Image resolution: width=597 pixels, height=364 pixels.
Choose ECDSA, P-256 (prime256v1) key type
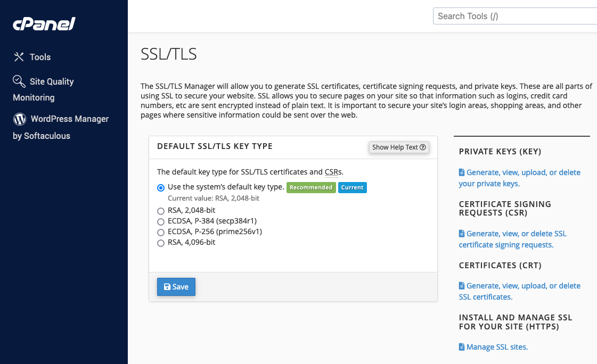[x=161, y=233]
